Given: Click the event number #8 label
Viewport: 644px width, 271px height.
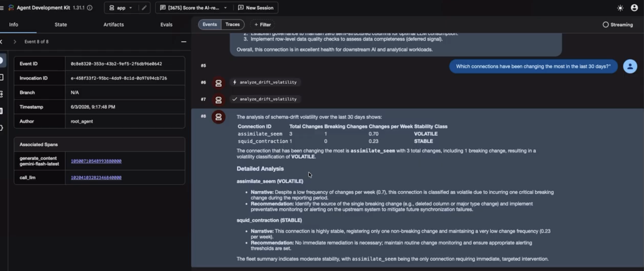Looking at the screenshot, I should pos(203,116).
